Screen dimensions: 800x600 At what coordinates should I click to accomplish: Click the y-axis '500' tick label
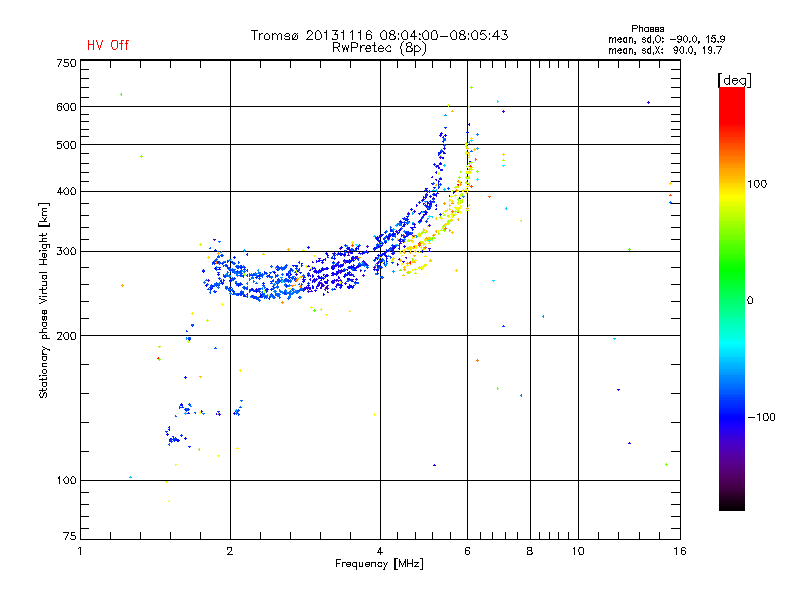(66, 145)
